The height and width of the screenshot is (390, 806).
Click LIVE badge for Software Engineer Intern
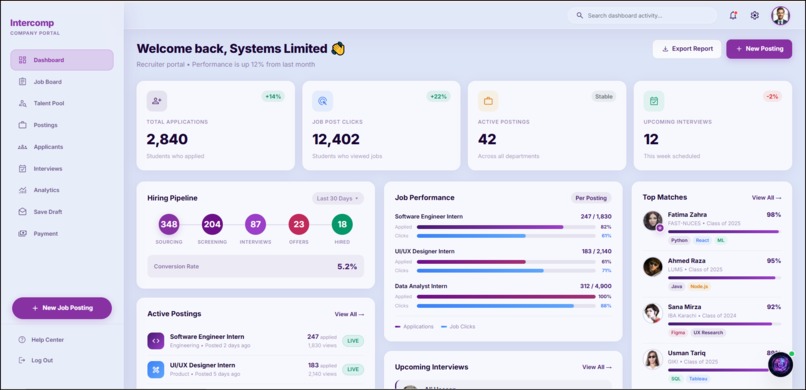[353, 341]
